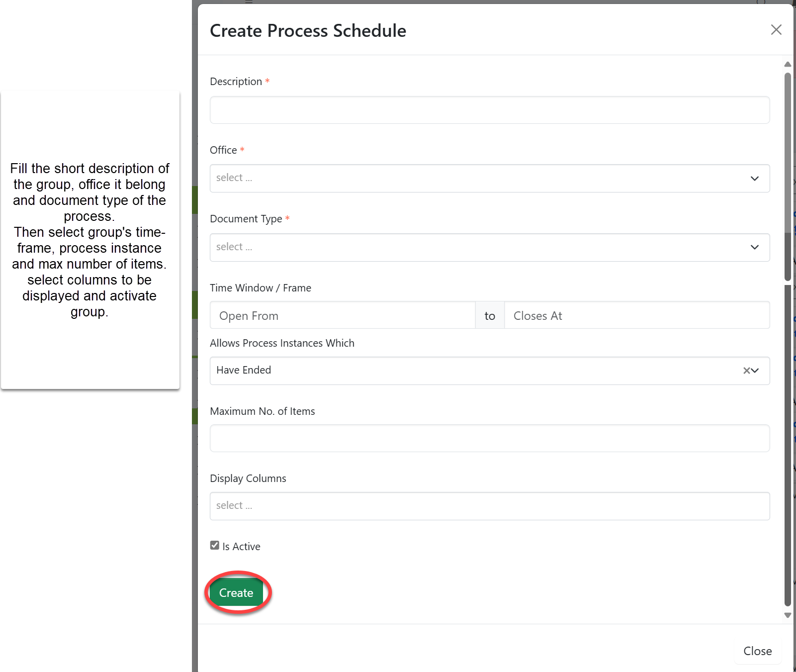Open the Display Columns selector

(x=489, y=506)
